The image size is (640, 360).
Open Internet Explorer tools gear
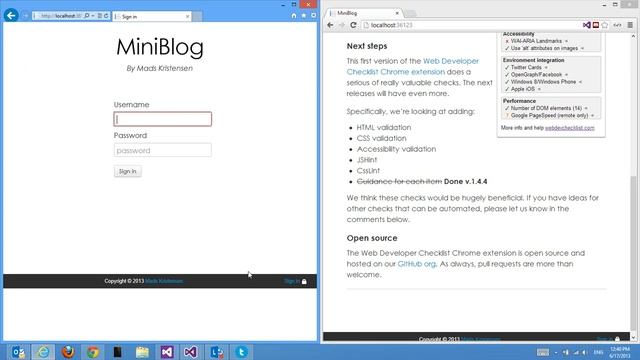pos(313,16)
